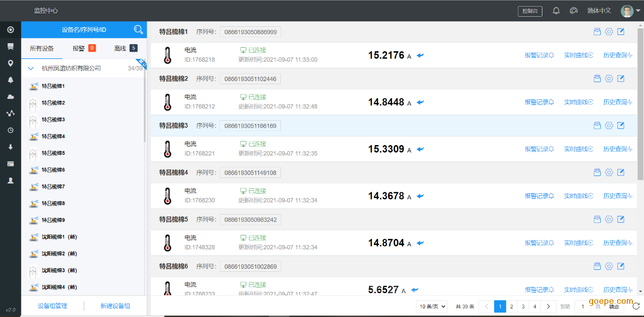Click the search magnifier icon in device panel
Image resolution: width=644 pixels, height=317 pixels.
click(x=138, y=30)
